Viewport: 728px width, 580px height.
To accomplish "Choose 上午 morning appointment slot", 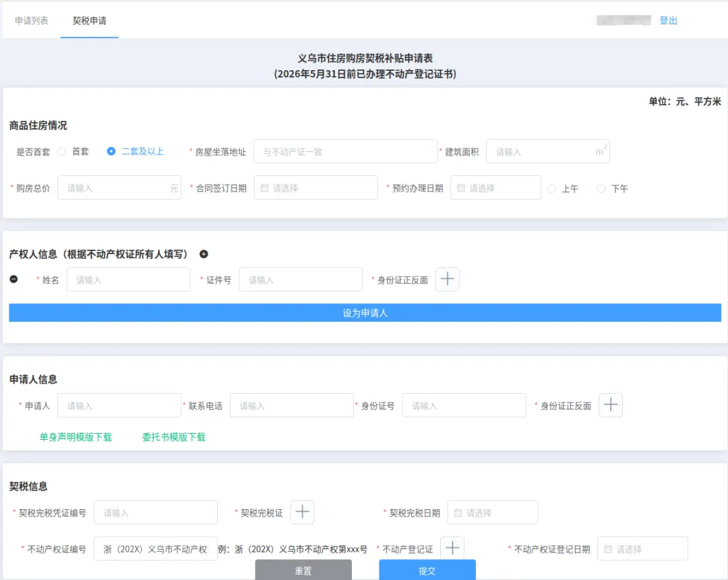I will tap(551, 189).
